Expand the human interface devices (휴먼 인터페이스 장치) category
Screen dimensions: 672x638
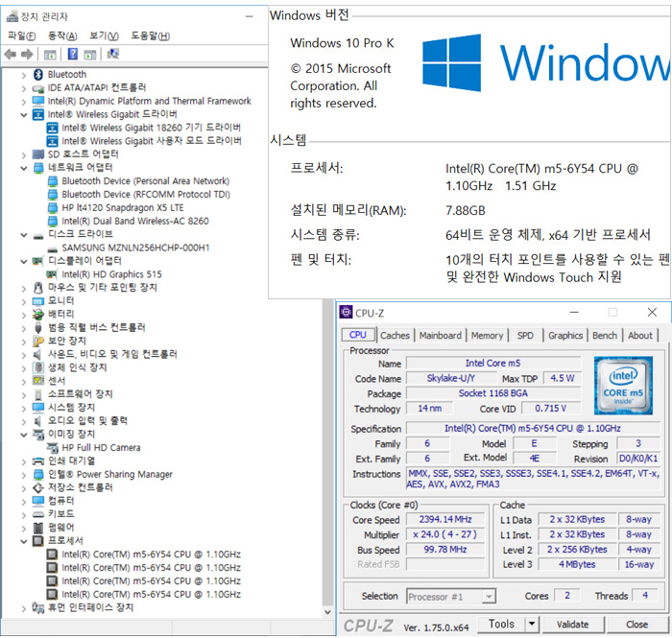click(x=24, y=608)
